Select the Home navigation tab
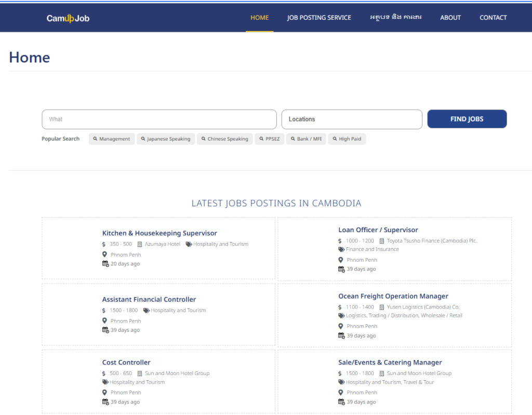 pos(260,18)
